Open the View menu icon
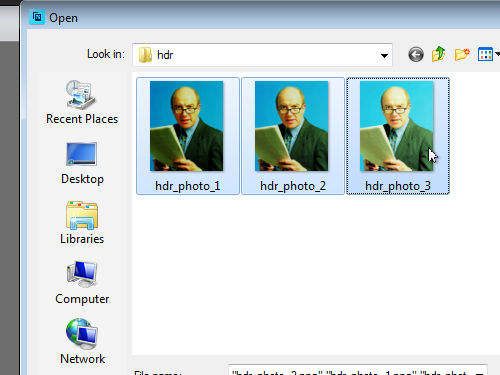The height and width of the screenshot is (375, 500). pos(485,54)
